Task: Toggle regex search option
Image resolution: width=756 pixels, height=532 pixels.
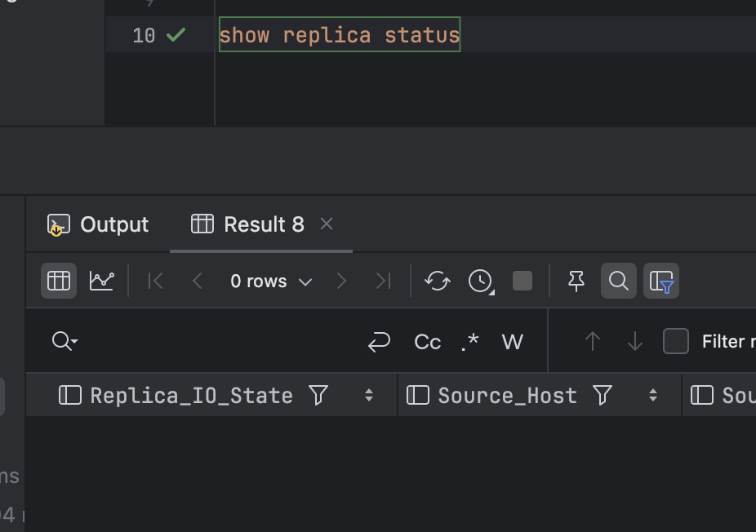Action: pos(470,342)
